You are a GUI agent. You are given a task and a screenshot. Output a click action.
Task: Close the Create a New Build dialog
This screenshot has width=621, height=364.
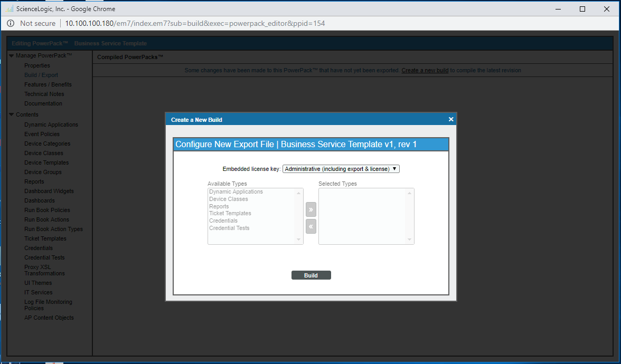click(451, 119)
